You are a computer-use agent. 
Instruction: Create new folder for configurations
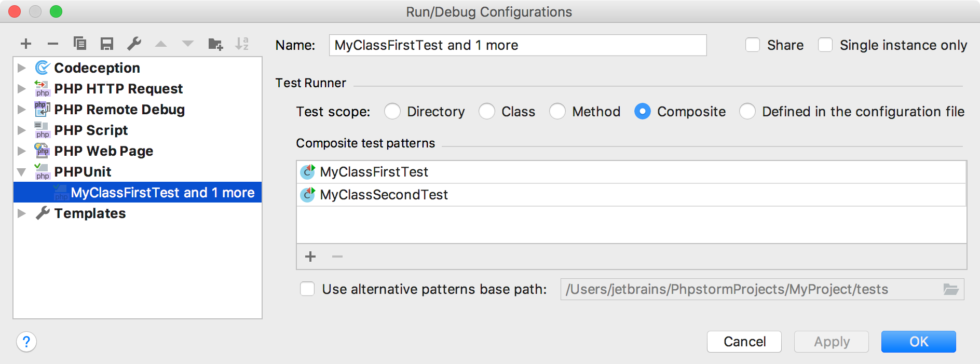(215, 44)
